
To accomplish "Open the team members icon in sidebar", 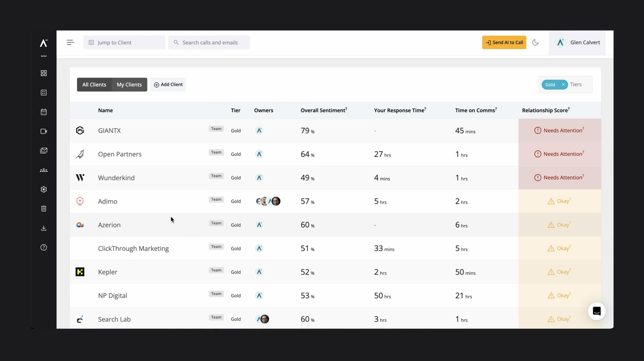I will click(44, 170).
